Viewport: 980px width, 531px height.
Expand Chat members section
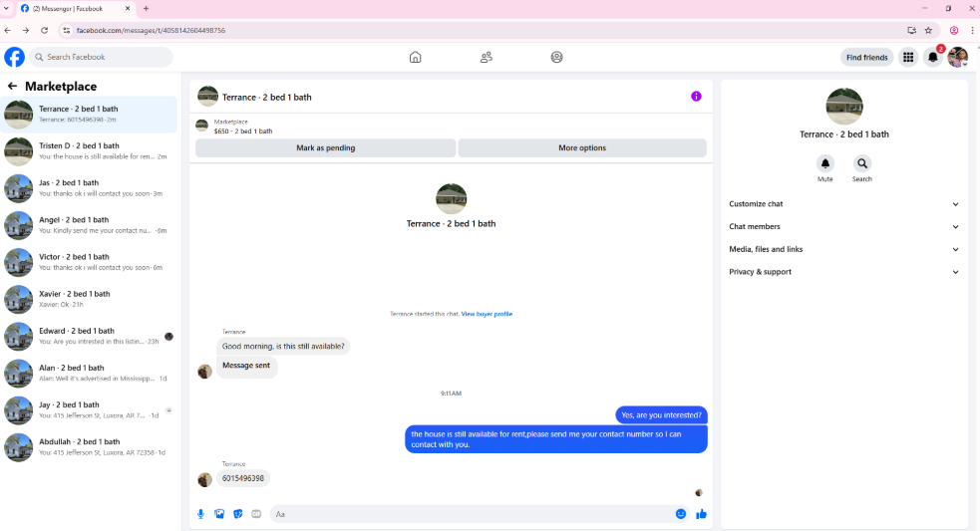(843, 227)
